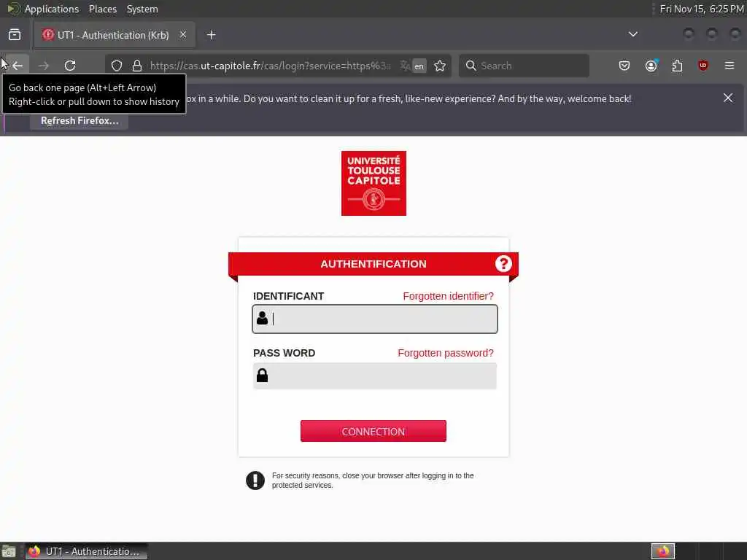747x560 pixels.
Task: Focus the Pass word input field
Action: point(375,376)
